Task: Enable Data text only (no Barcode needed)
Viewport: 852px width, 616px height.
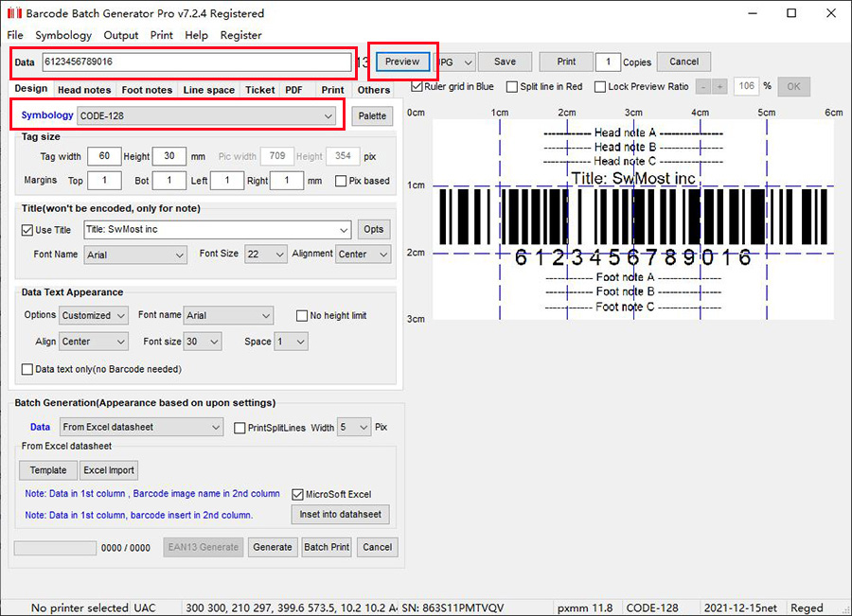Action: point(27,369)
